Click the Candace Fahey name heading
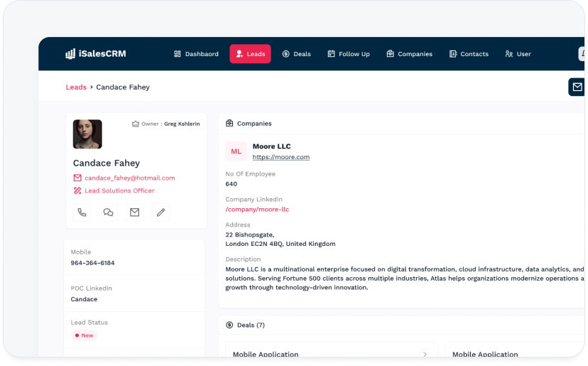The width and height of the screenshot is (588, 366). pos(107,163)
